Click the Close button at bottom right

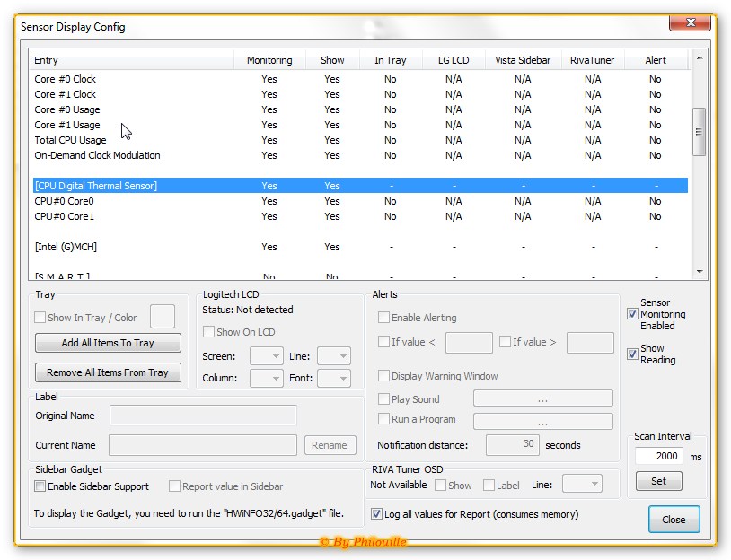pos(673,519)
